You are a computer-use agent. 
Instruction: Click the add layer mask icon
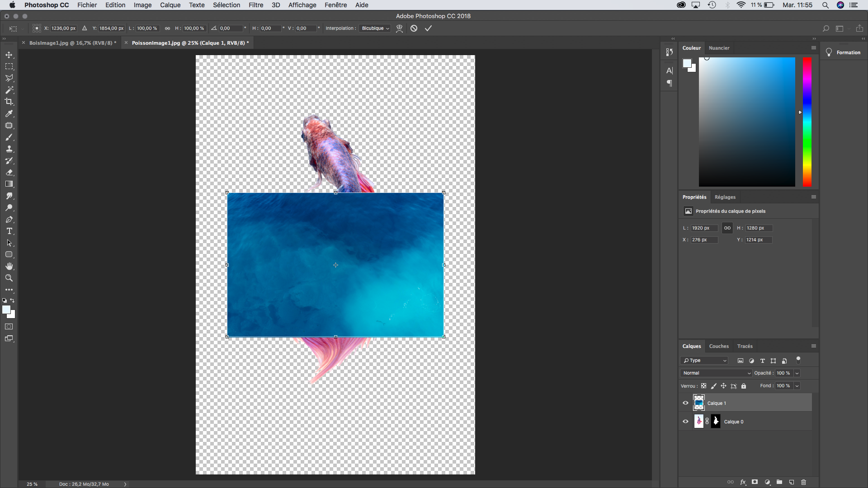tap(755, 482)
